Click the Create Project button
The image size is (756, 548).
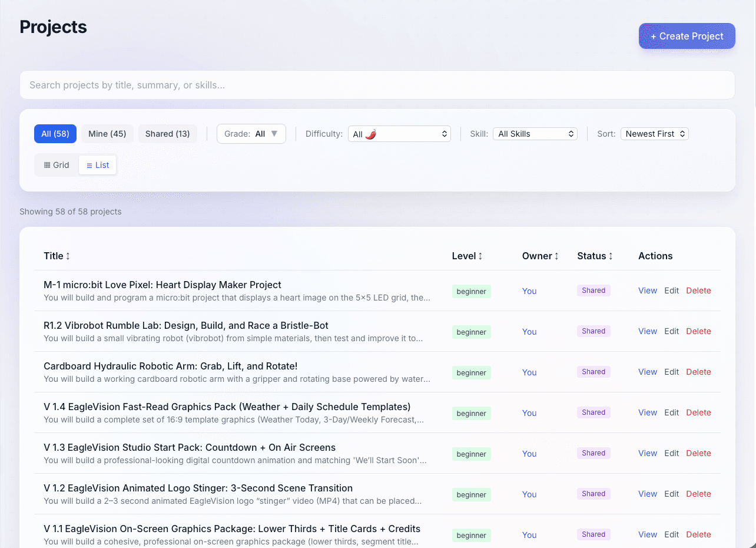tap(687, 36)
